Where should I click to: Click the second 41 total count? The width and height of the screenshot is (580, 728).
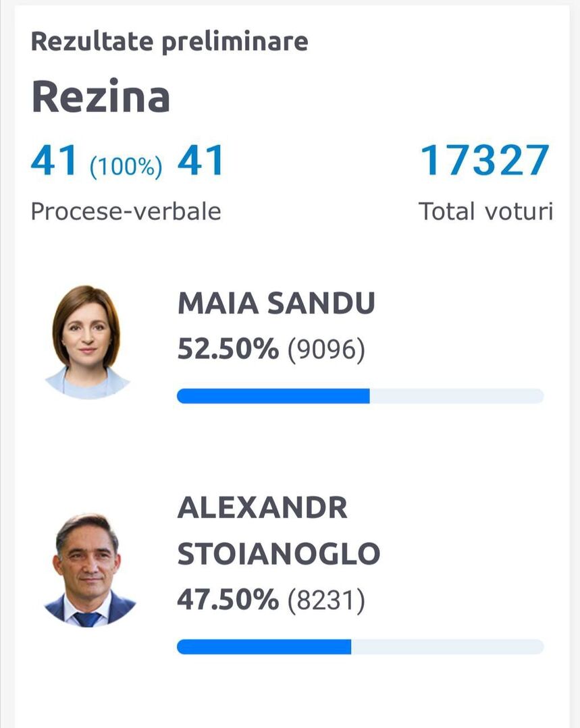201,160
